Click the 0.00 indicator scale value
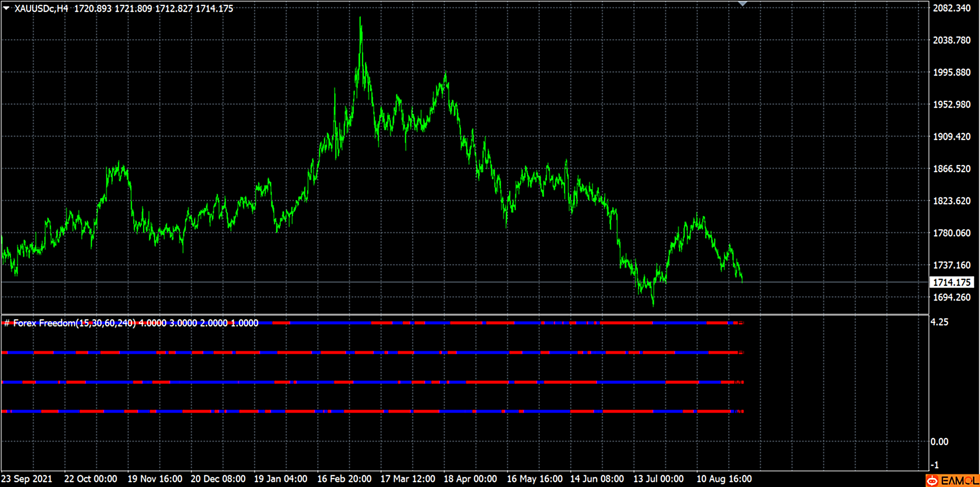980x487 pixels. click(x=939, y=442)
